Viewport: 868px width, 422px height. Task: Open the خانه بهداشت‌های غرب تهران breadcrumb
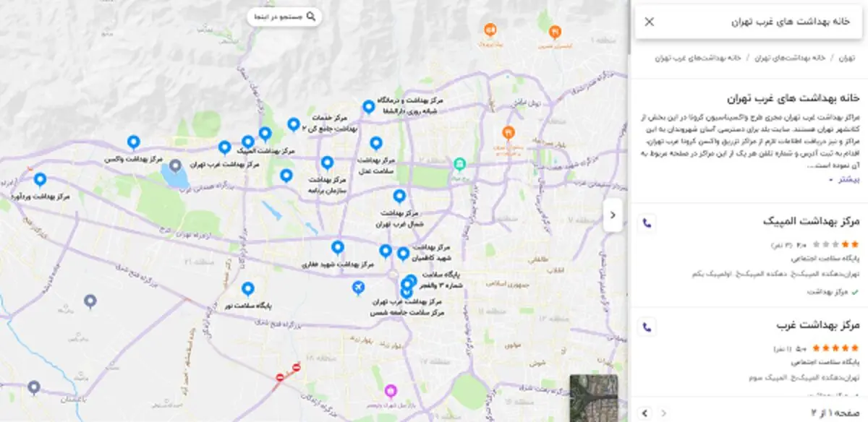click(x=698, y=57)
